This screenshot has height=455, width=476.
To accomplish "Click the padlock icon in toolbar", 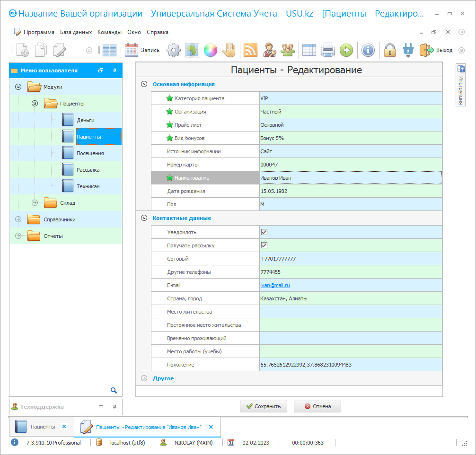I will [389, 50].
